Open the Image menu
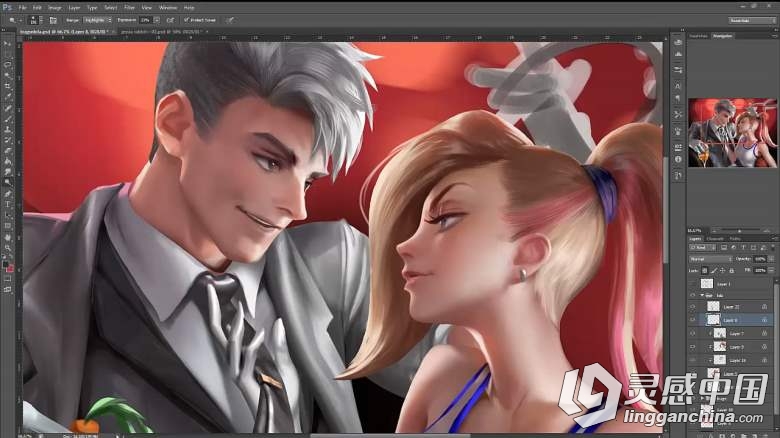The width and height of the screenshot is (780, 438). coord(55,8)
